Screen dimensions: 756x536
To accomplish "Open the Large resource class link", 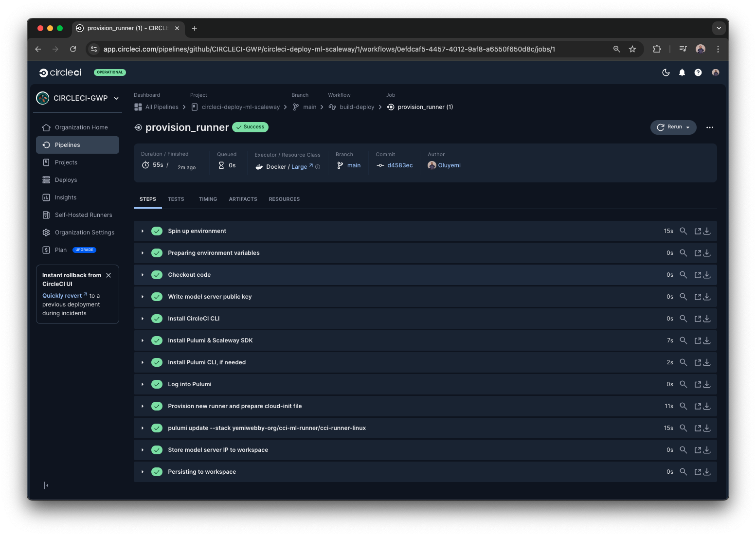I will pyautogui.click(x=302, y=167).
